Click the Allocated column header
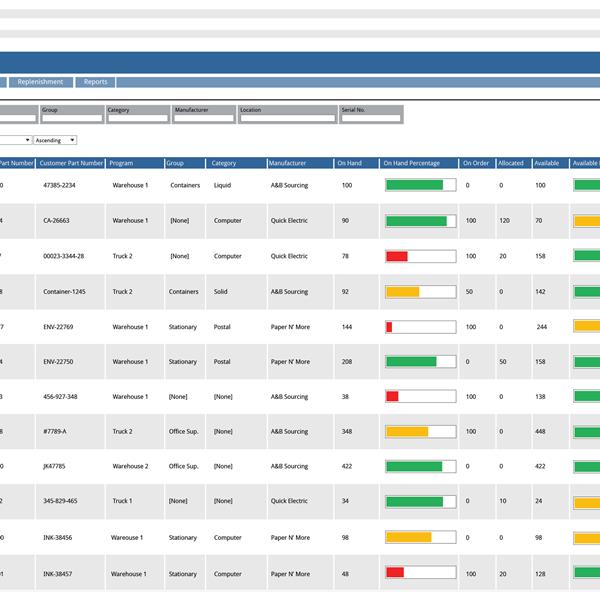Image resolution: width=600 pixels, height=600 pixels. pyautogui.click(x=512, y=163)
